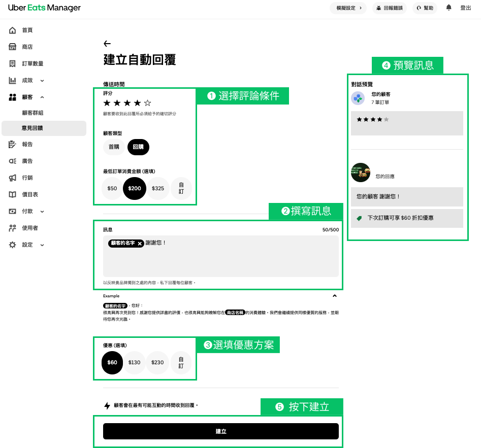Screen dimensions: 481x448
Task: Select the 首購 customer type option
Action: pyautogui.click(x=114, y=147)
